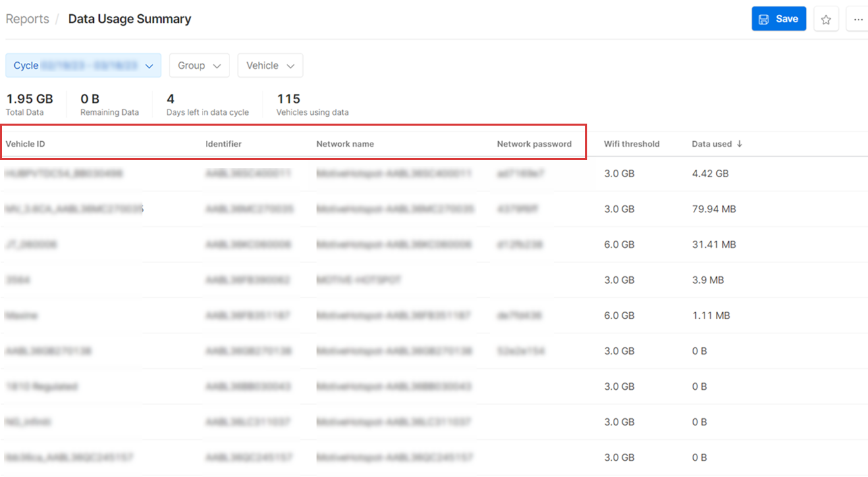Click the Data Usage Summary title

(130, 19)
